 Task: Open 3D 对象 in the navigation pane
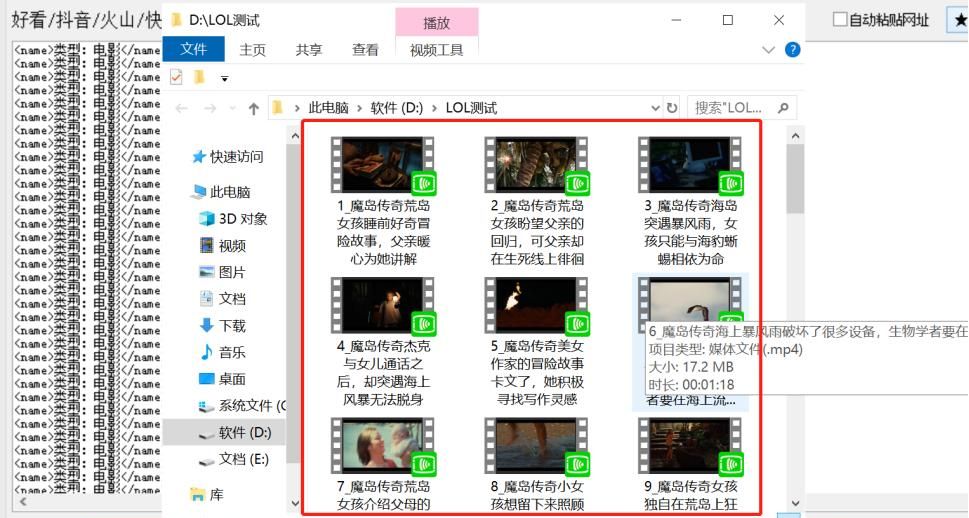(233, 219)
